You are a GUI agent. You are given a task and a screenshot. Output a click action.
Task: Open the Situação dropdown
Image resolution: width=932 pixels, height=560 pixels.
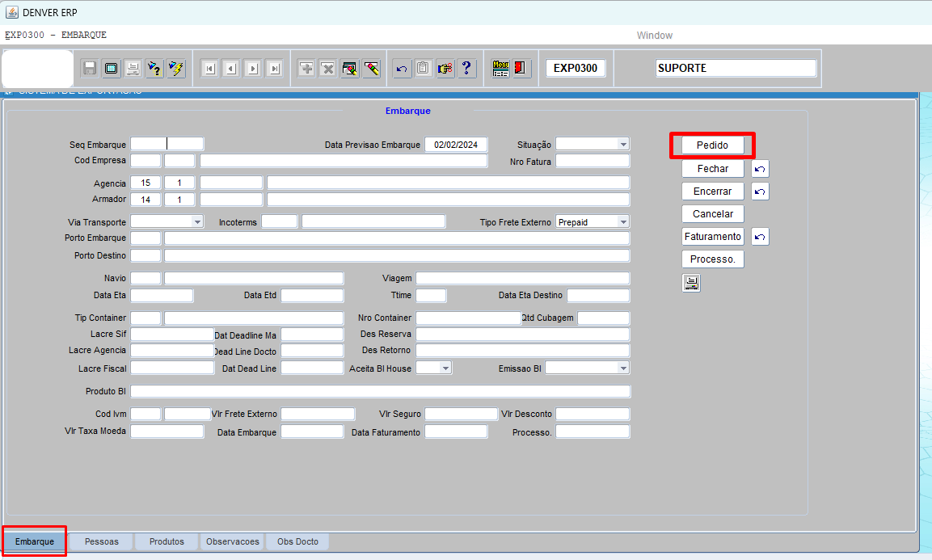[x=623, y=145]
